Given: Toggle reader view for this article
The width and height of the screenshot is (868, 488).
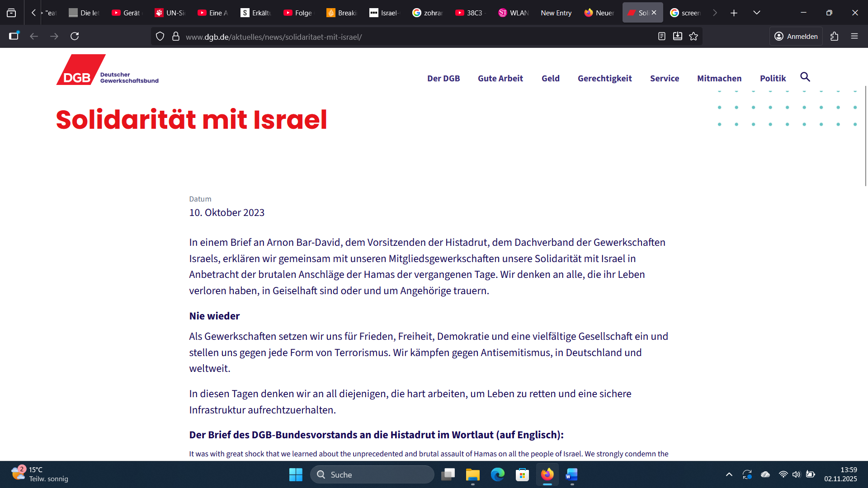Looking at the screenshot, I should pyautogui.click(x=662, y=36).
